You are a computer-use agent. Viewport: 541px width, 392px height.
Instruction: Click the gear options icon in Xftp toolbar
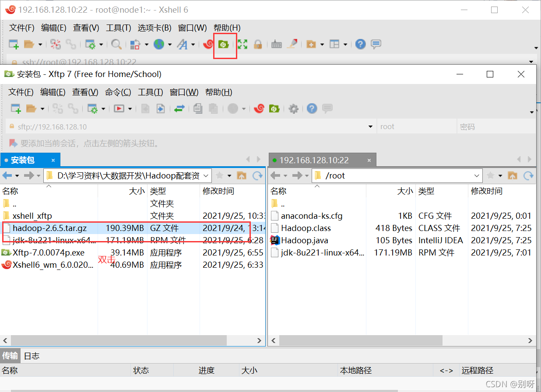tap(294, 108)
